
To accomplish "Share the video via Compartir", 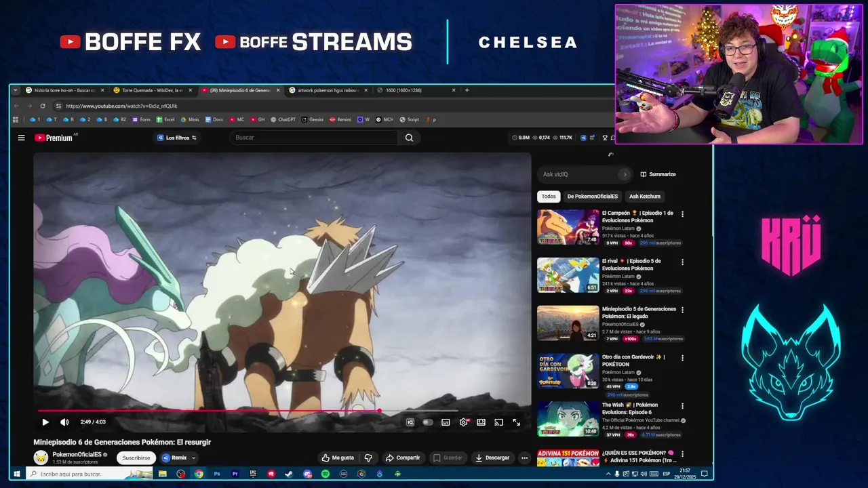I will coord(403,457).
